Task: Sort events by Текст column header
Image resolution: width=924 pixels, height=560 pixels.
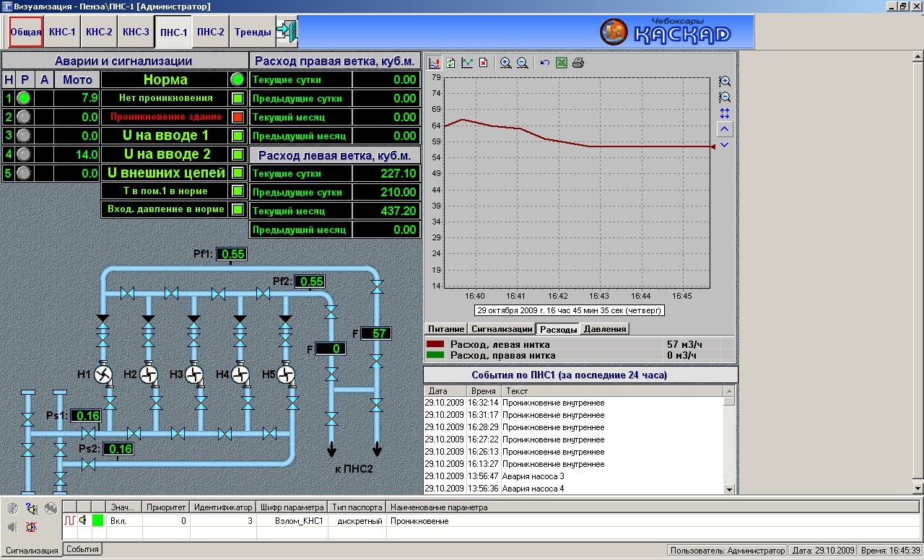Action: click(x=612, y=391)
